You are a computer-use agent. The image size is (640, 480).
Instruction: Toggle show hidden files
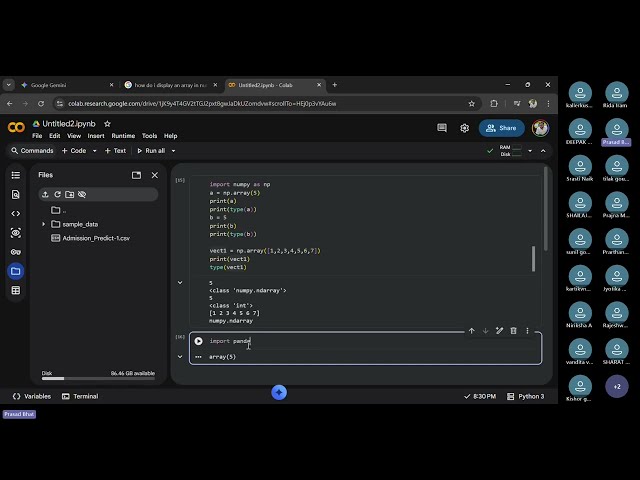[82, 194]
